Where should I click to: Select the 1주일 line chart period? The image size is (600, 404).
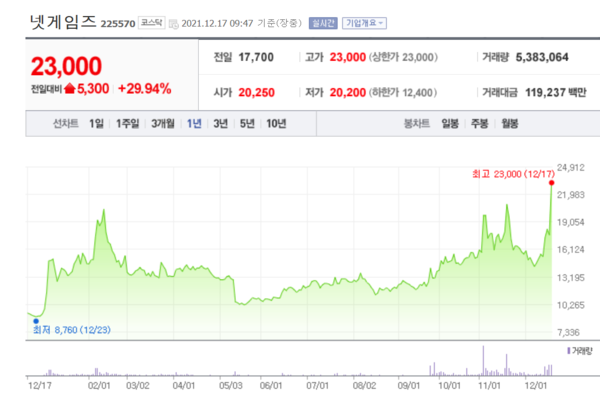(127, 124)
